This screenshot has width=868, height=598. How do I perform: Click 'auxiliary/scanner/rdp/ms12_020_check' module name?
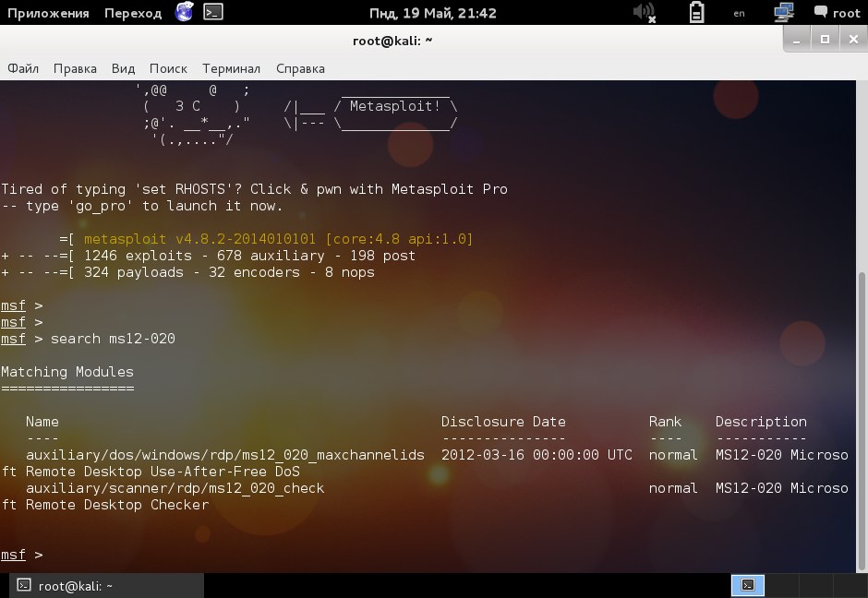coord(175,488)
